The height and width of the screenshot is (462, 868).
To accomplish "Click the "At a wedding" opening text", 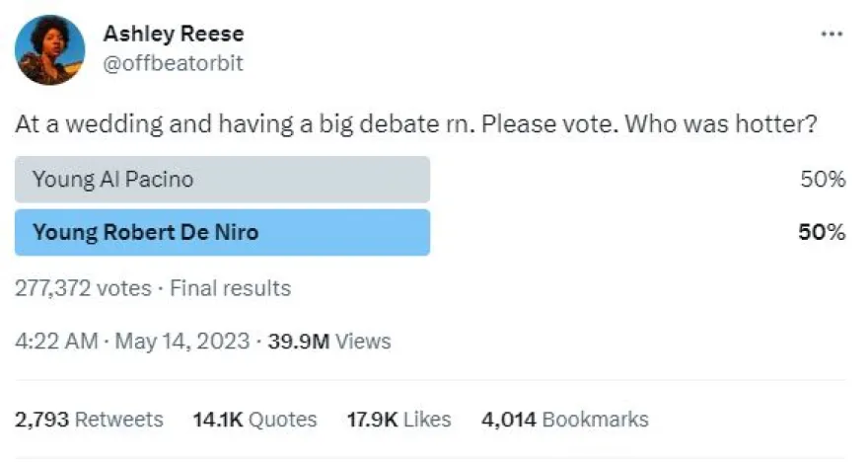I will [83, 127].
